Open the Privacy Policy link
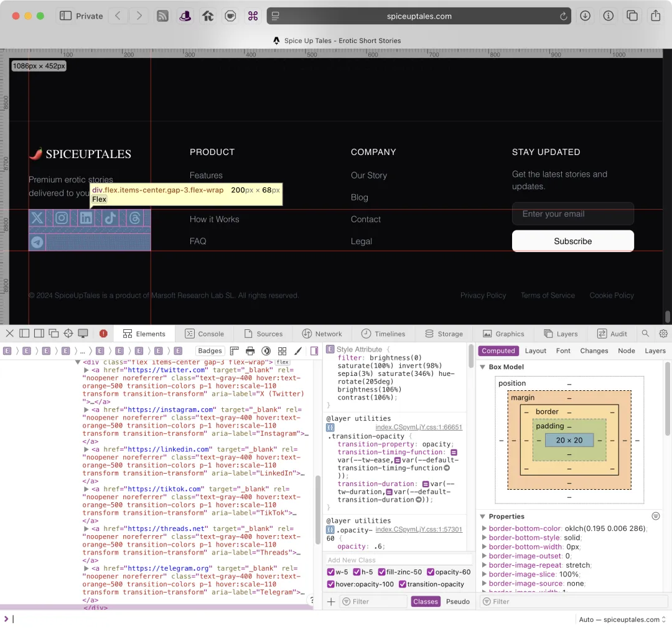The image size is (672, 628). coord(483,296)
